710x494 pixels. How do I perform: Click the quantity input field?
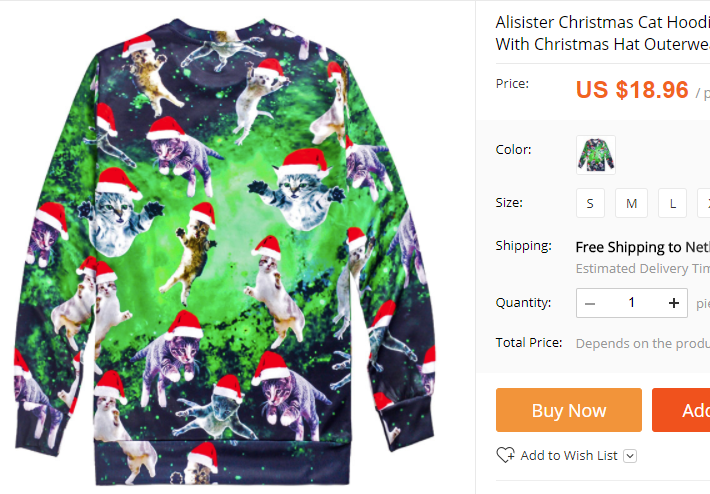pos(632,303)
